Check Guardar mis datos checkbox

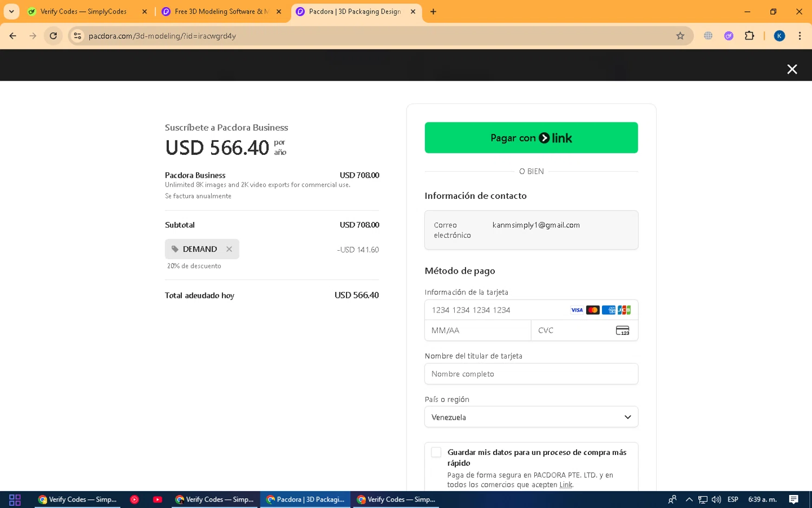click(436, 452)
